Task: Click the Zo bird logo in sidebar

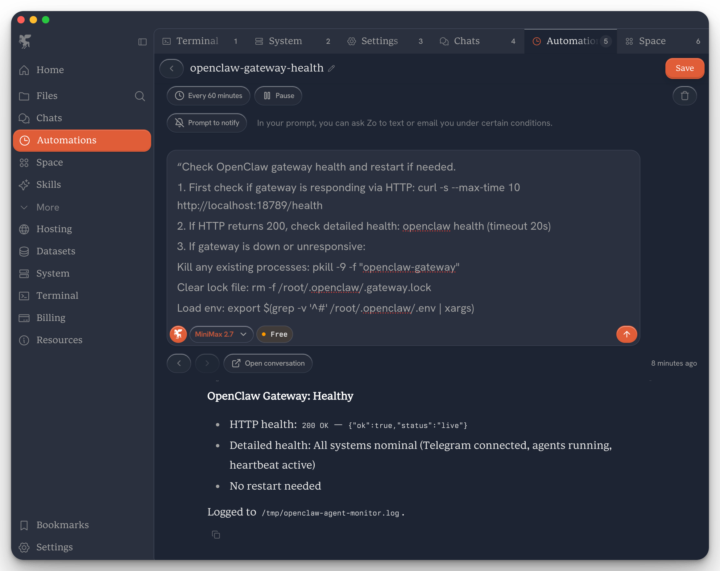Action: 25,41
